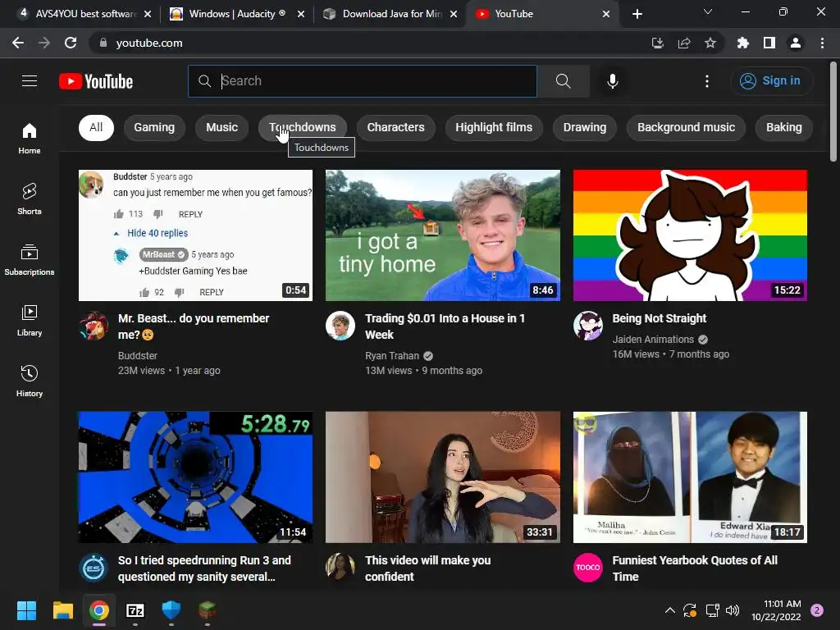Open Jaiden Animations channel avatar
This screenshot has width=840, height=630.
587,326
